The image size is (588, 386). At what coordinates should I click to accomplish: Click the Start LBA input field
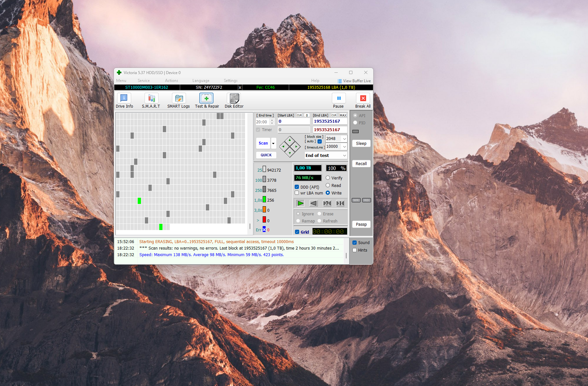click(293, 121)
